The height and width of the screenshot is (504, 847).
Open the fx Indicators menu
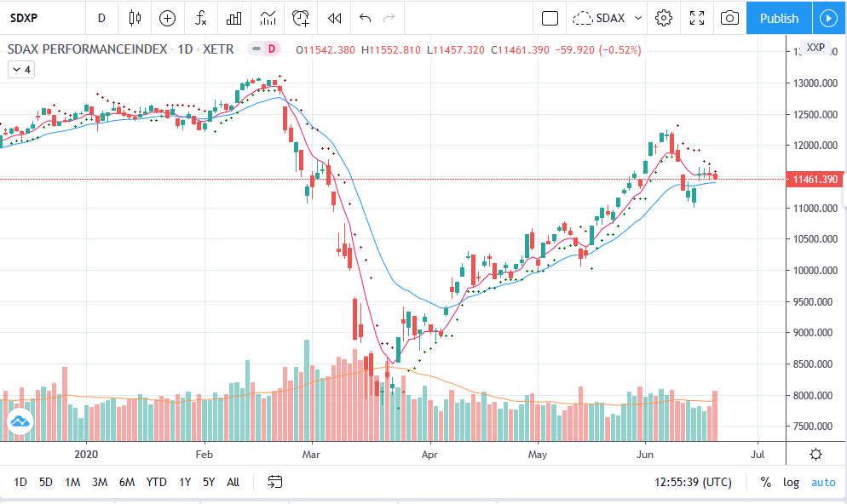click(201, 18)
